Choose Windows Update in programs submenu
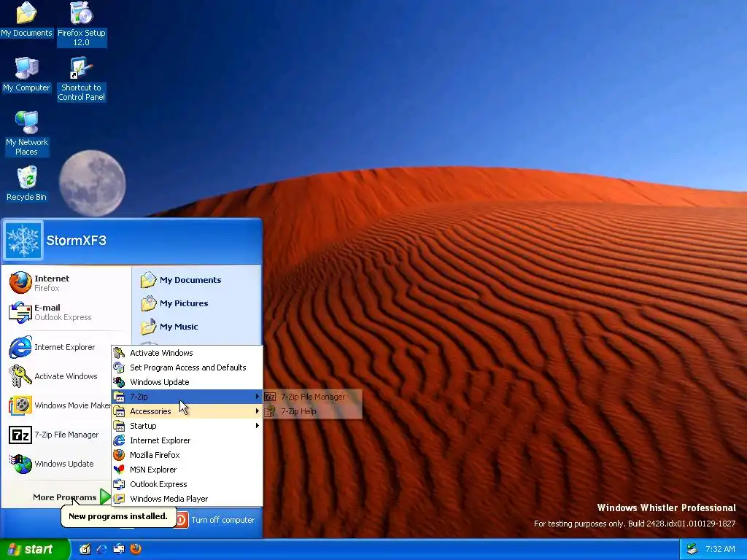 pos(187,382)
